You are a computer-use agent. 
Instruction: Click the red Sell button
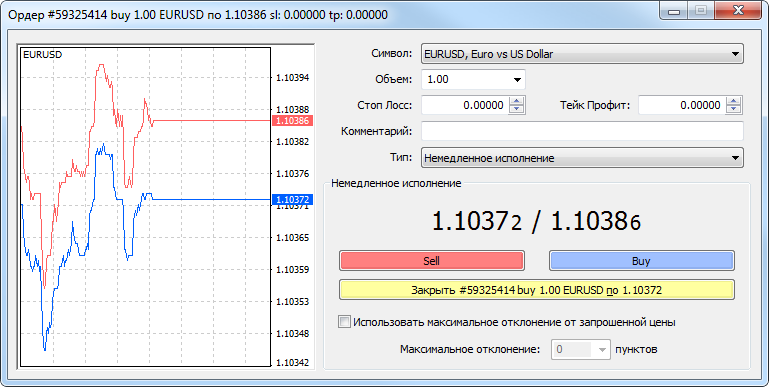432,260
